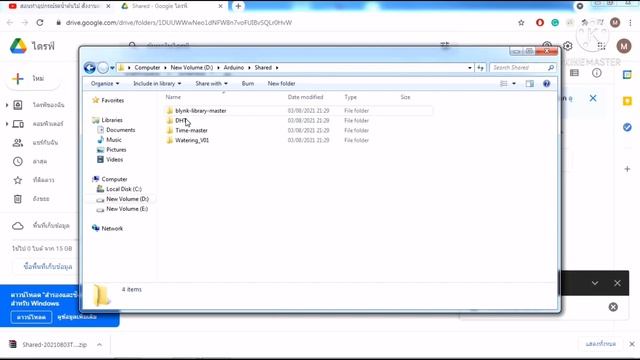Image resolution: width=640 pixels, height=360 pixels.
Task: Open the Share with menu
Action: click(x=211, y=83)
